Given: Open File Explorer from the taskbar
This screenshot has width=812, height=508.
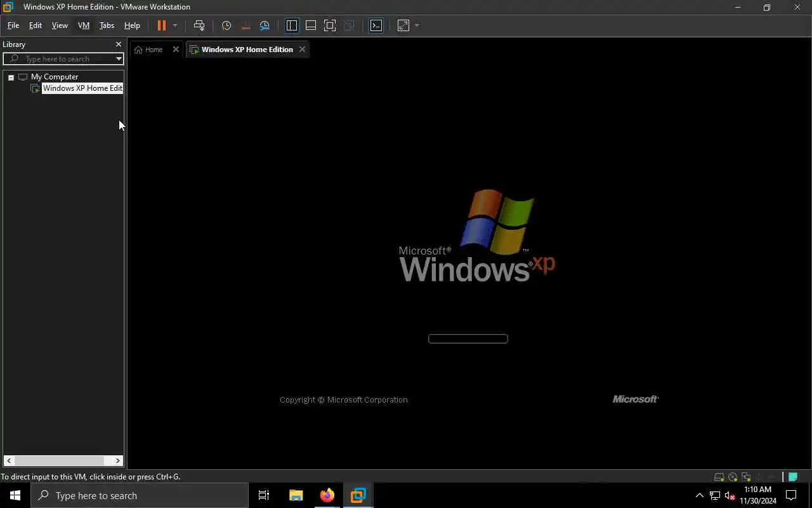Looking at the screenshot, I should pos(296,495).
